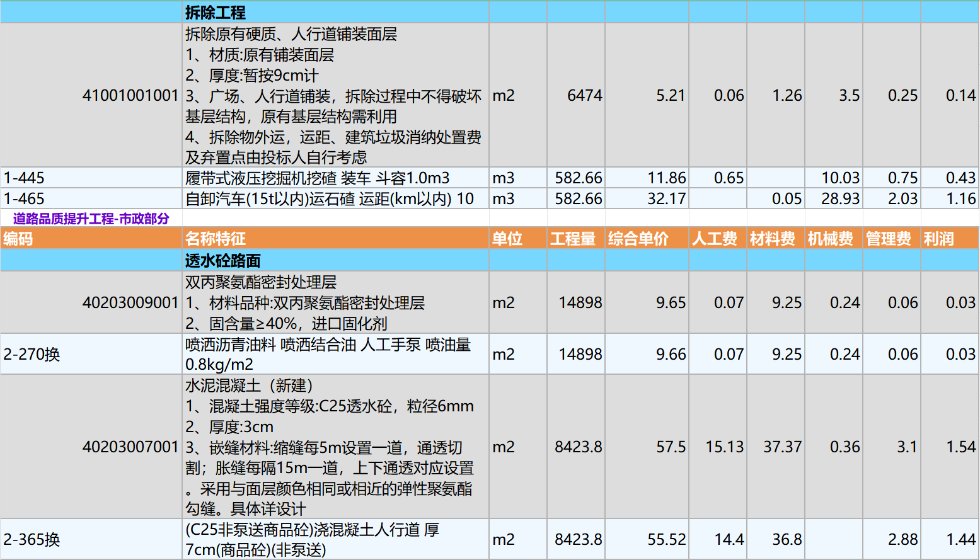The image size is (980, 560).
Task: Click code cell 41001001001
Action: coord(91,95)
